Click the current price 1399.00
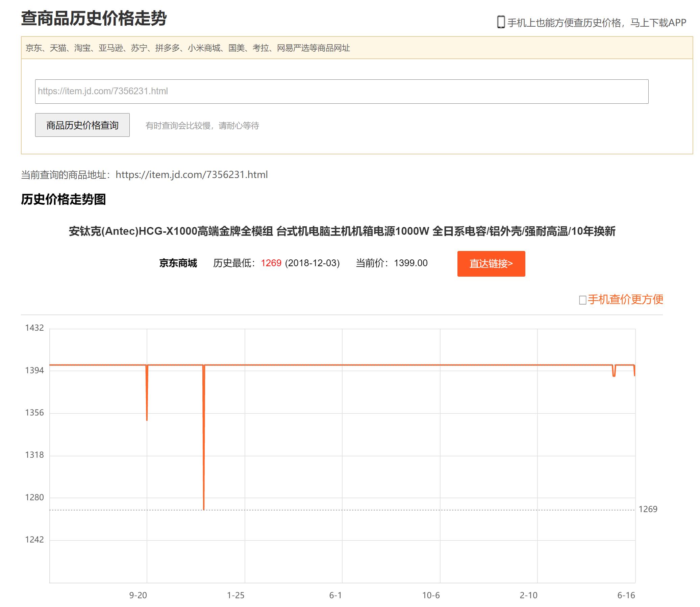Screen dimensions: 700x607 point(411,263)
